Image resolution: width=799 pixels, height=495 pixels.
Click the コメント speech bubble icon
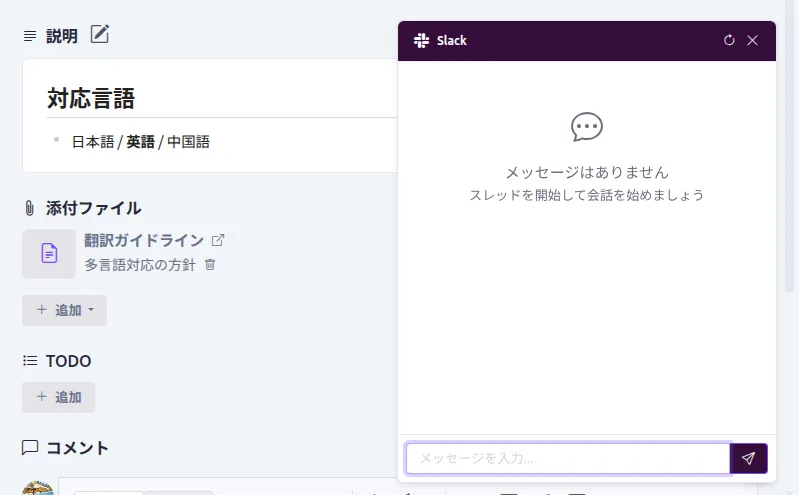30,448
